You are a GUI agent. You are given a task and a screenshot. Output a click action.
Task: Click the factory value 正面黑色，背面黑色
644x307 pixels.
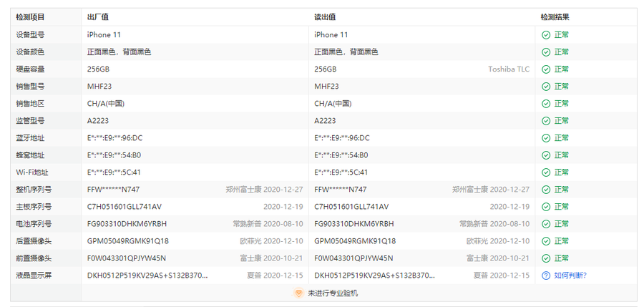pos(119,52)
